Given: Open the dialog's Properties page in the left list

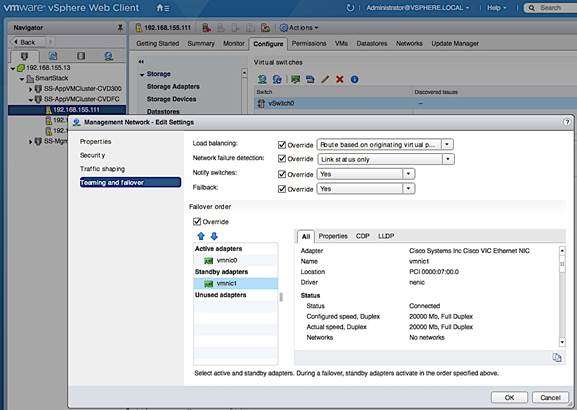Looking at the screenshot, I should (x=95, y=142).
